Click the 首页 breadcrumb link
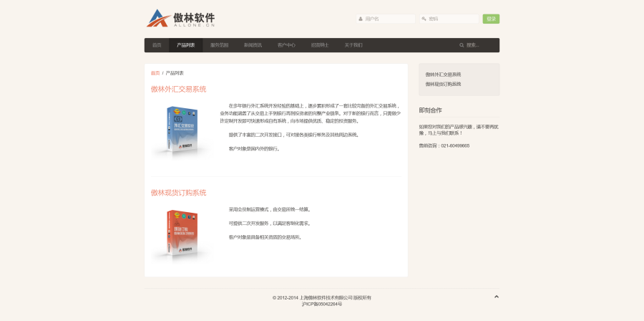The height and width of the screenshot is (321, 644). tap(155, 73)
